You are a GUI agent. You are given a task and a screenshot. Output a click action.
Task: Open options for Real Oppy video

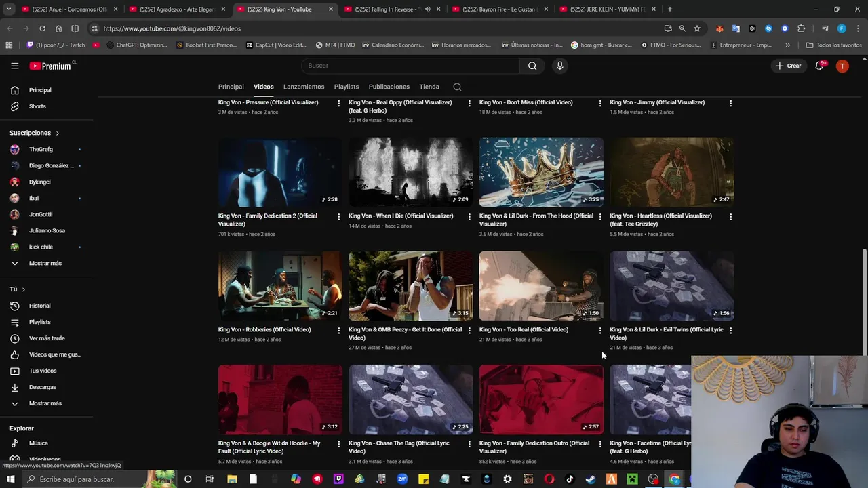tap(469, 103)
